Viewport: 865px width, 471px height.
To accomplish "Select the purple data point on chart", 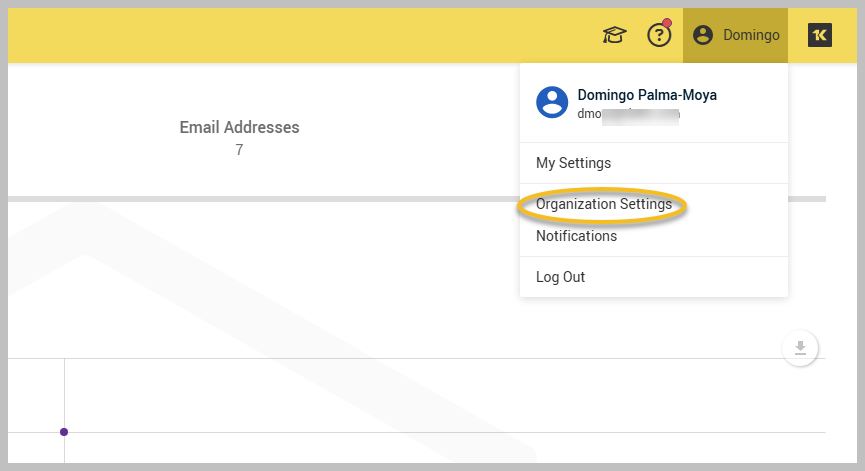I will click(x=64, y=432).
